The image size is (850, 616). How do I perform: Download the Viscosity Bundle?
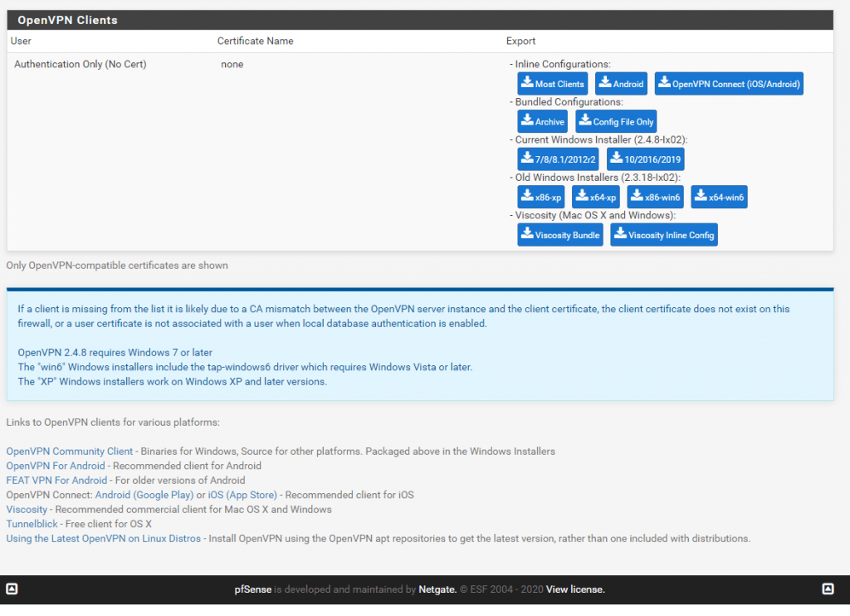pos(560,235)
